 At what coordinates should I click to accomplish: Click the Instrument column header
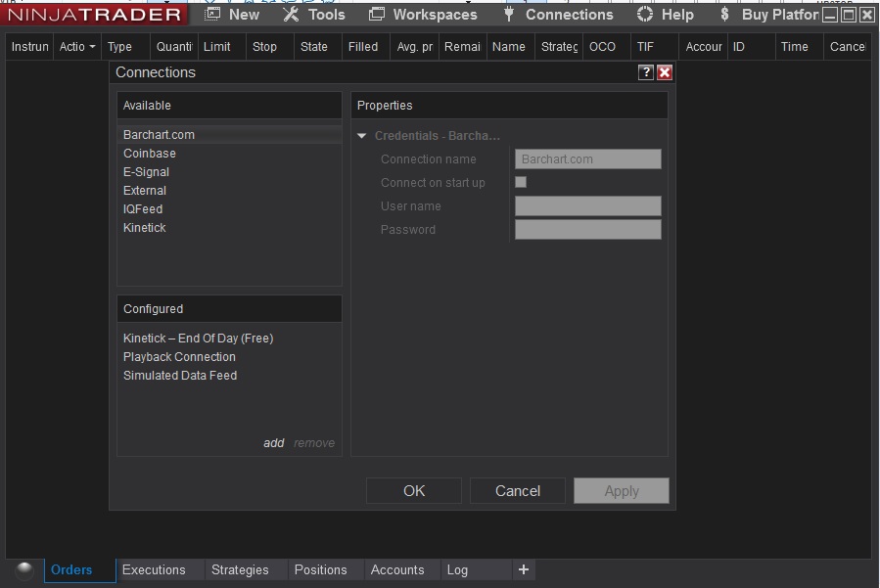tap(29, 47)
